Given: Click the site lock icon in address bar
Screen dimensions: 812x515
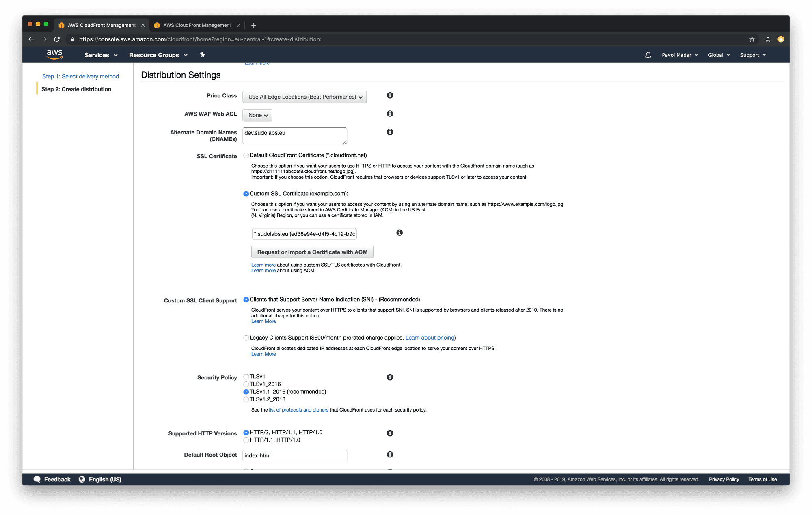Looking at the screenshot, I should pyautogui.click(x=73, y=39).
